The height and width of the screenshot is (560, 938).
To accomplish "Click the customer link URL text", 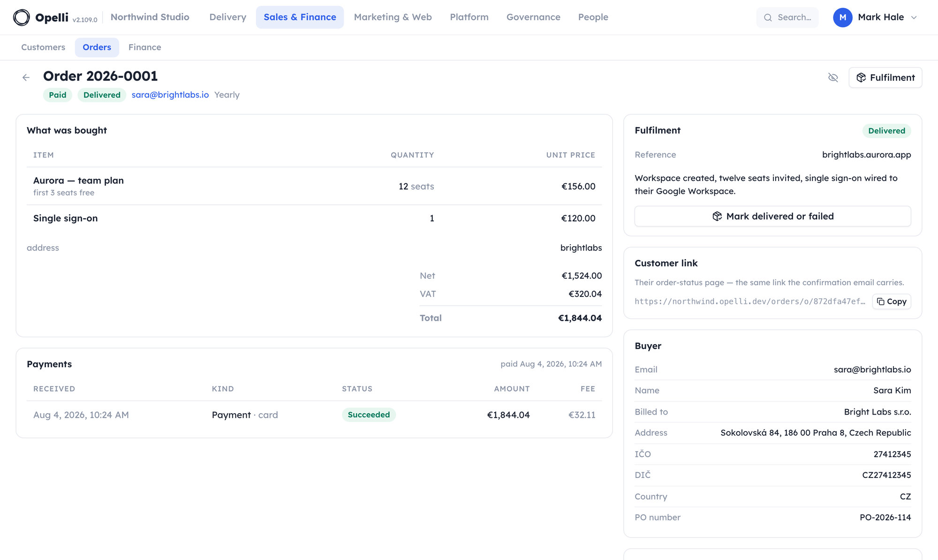I will click(x=750, y=302).
